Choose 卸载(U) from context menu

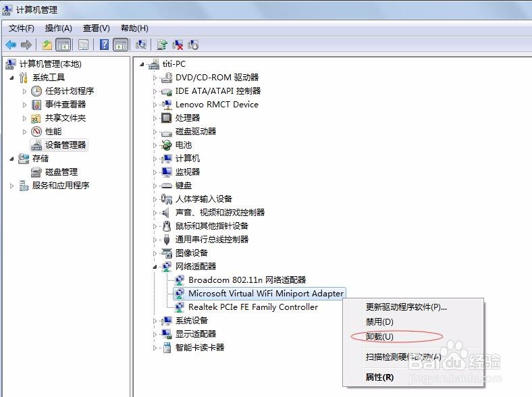point(379,337)
